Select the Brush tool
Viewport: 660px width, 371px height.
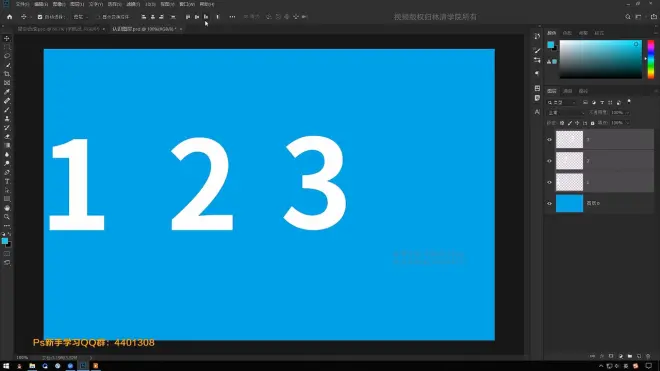point(7,110)
